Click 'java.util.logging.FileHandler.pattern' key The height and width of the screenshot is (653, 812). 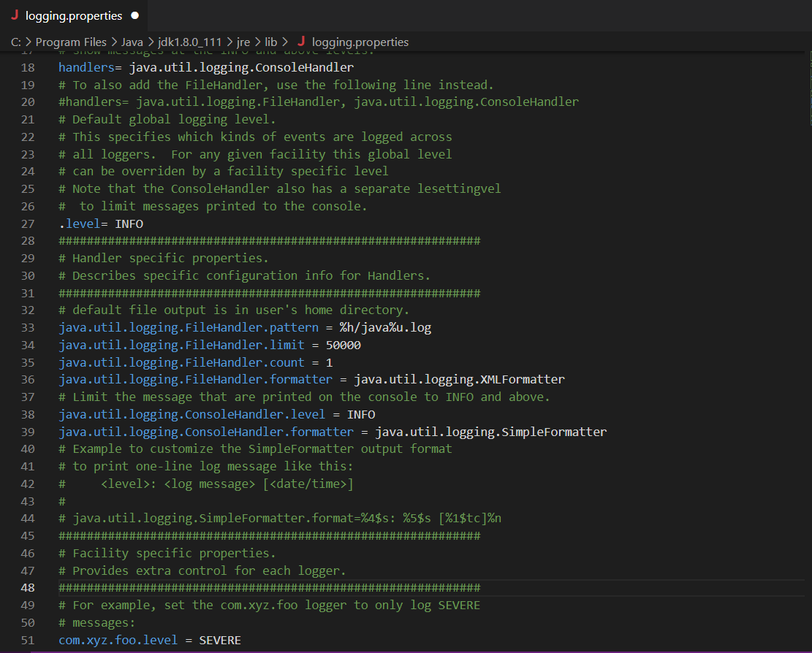click(189, 327)
